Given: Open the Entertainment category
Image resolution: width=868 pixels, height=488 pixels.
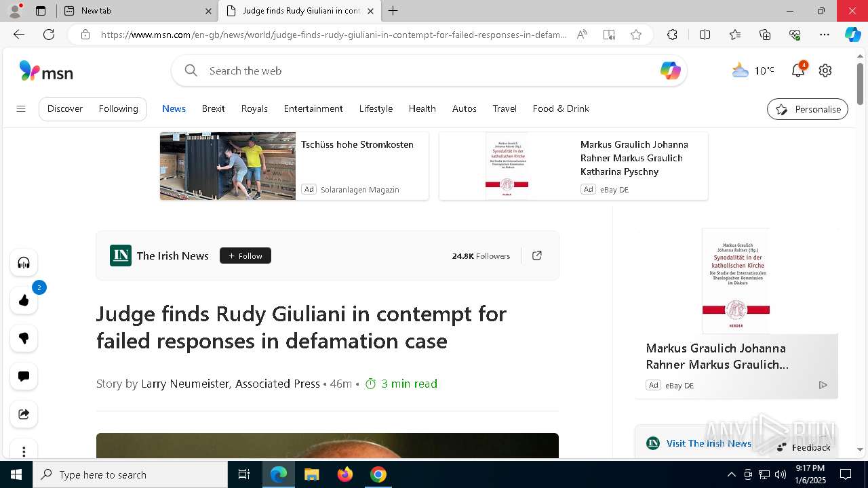Looking at the screenshot, I should (x=313, y=108).
